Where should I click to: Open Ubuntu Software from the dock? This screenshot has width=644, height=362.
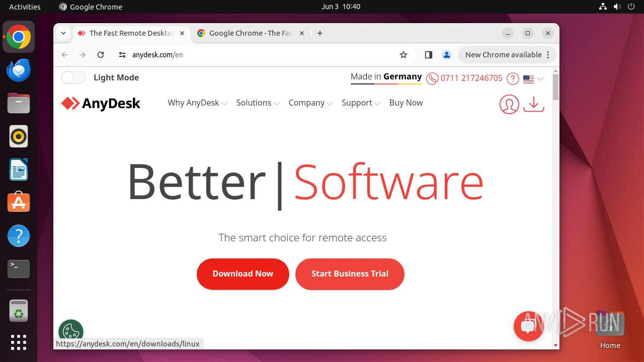19,203
